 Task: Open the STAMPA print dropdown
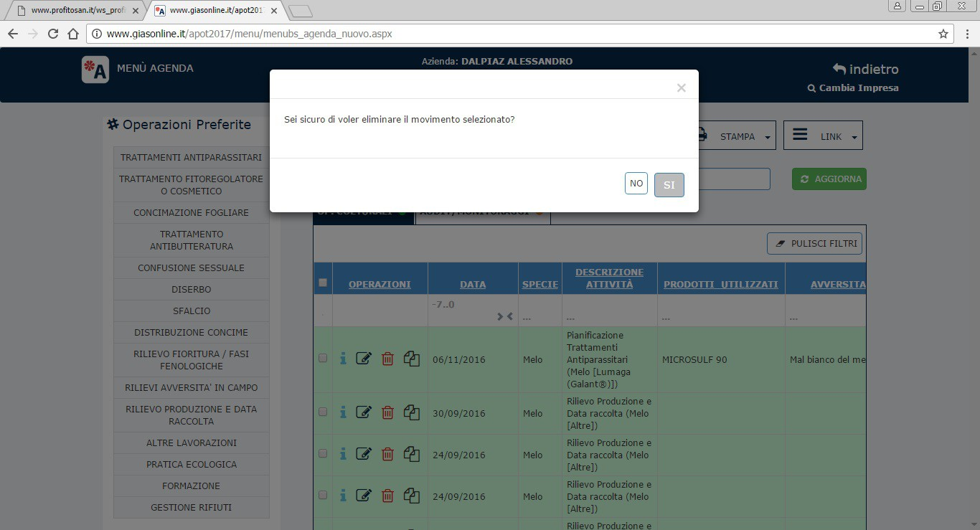[x=736, y=136]
